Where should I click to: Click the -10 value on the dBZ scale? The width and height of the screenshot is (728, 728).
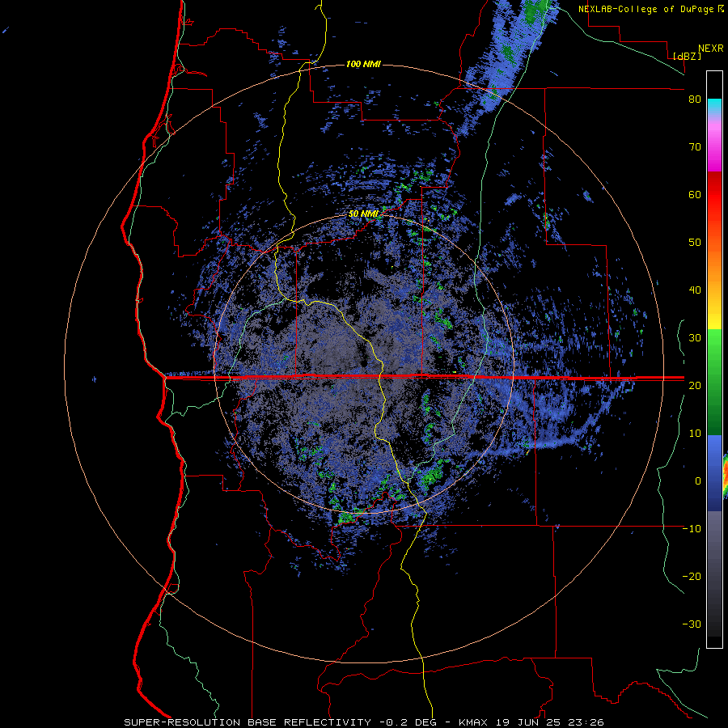pos(692,528)
